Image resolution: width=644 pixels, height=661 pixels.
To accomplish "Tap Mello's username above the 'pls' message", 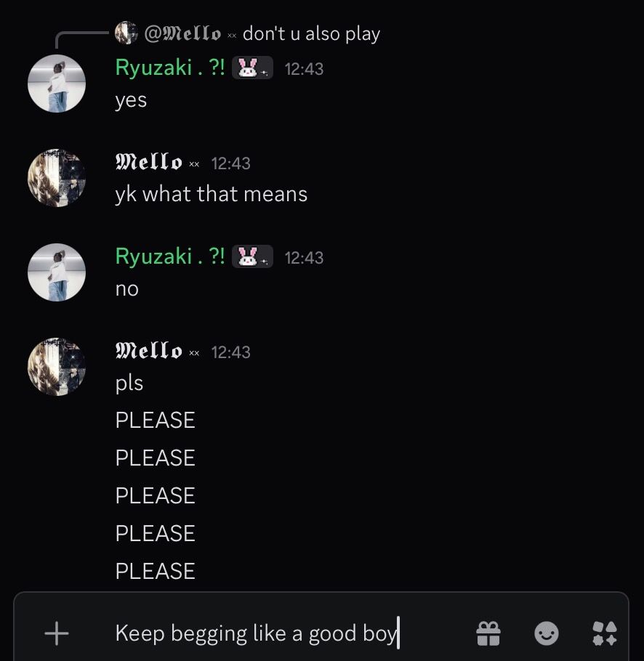I will 149,352.
